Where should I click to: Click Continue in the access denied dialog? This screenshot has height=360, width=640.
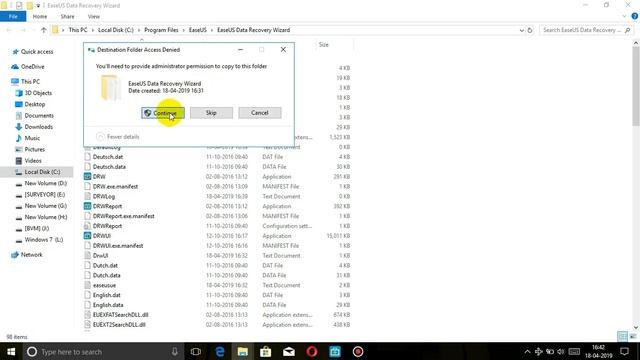(163, 113)
